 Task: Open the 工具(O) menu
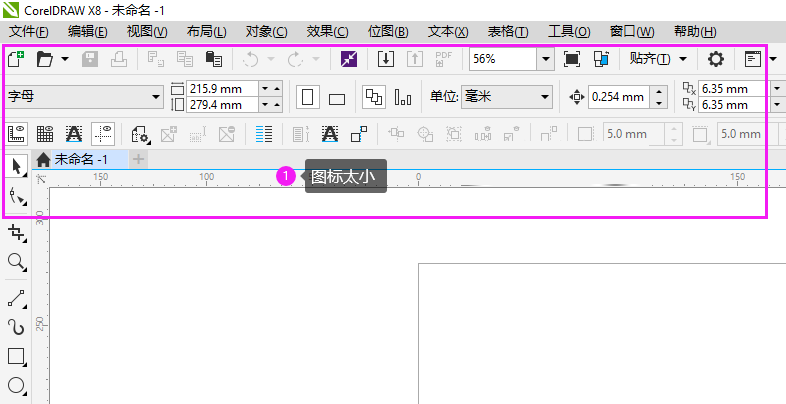click(569, 32)
